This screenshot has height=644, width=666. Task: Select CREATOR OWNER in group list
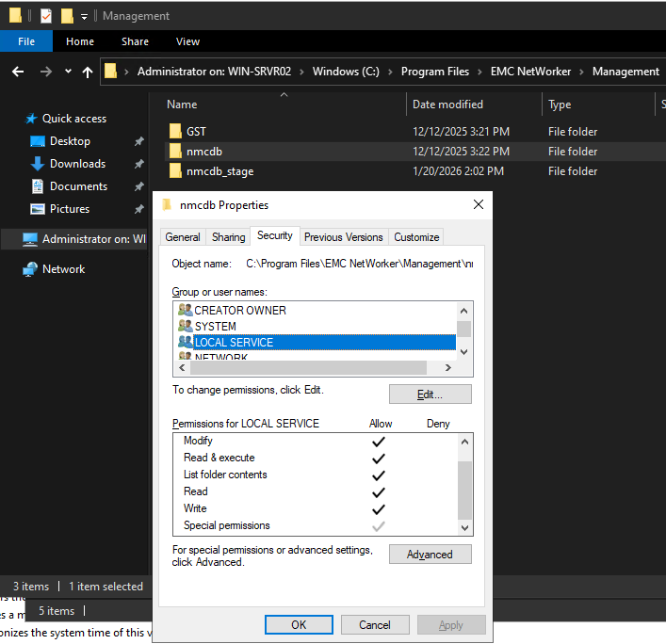click(x=240, y=311)
